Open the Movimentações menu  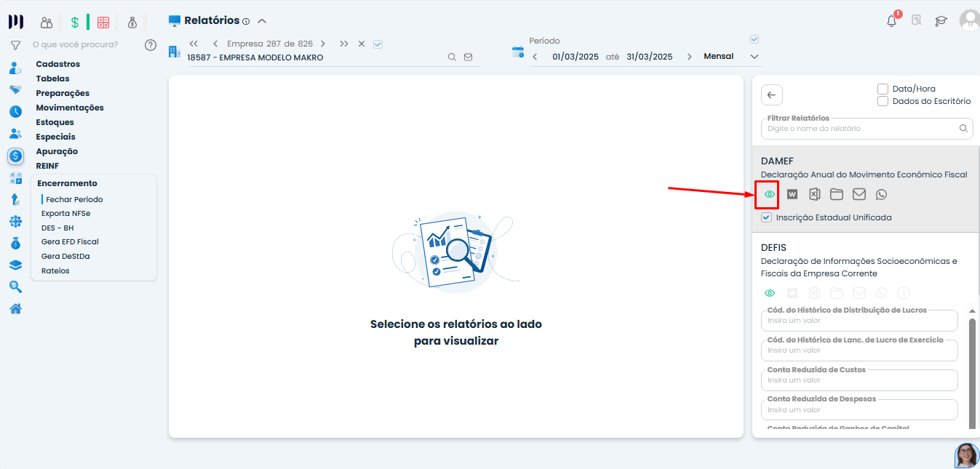point(70,108)
